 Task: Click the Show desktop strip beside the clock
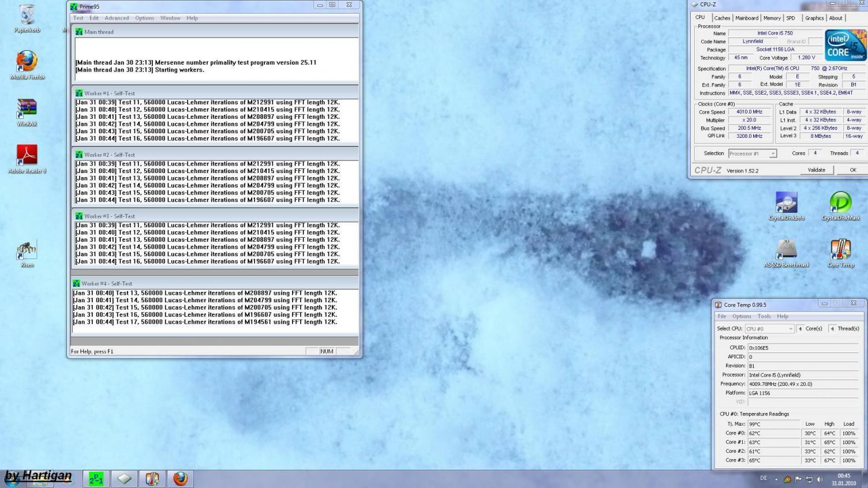click(864, 479)
